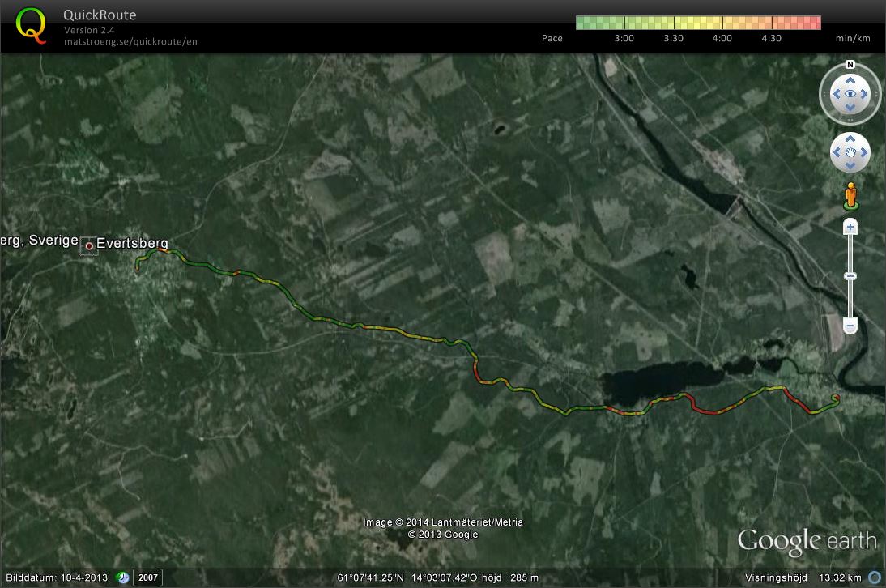Click the eye icon in look-around control
This screenshot has width=886, height=588.
click(x=850, y=94)
